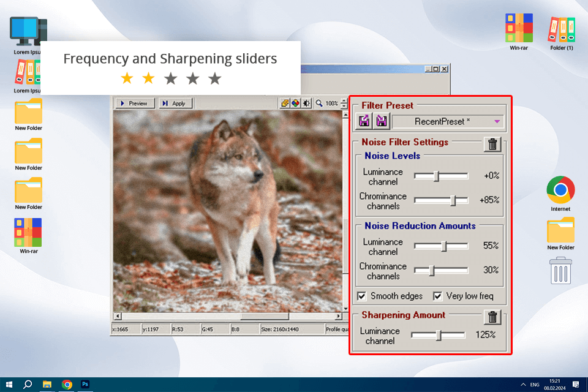Open the desktop recycle bin
The width and height of the screenshot is (588, 392).
pos(560,271)
